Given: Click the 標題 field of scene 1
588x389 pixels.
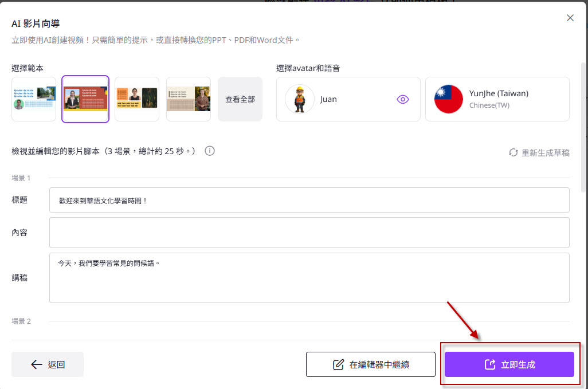Looking at the screenshot, I should click(x=309, y=201).
